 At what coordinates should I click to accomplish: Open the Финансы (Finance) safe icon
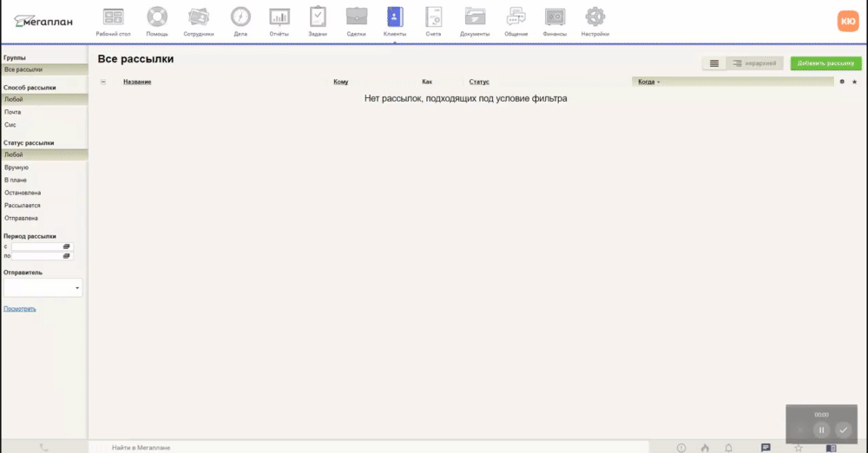tap(555, 16)
